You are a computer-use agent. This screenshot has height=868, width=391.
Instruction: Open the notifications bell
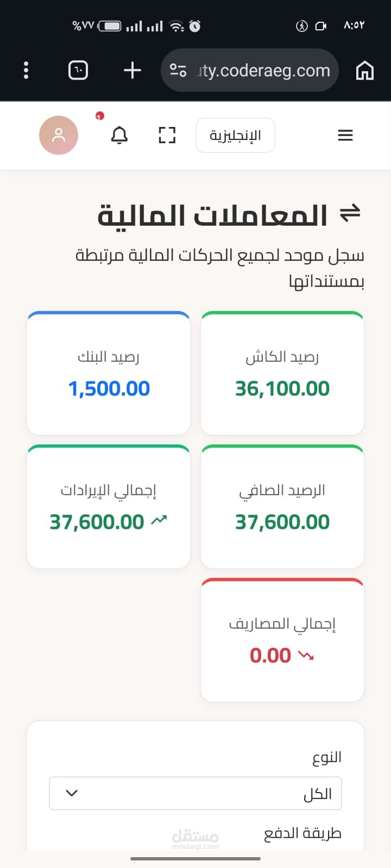(119, 135)
